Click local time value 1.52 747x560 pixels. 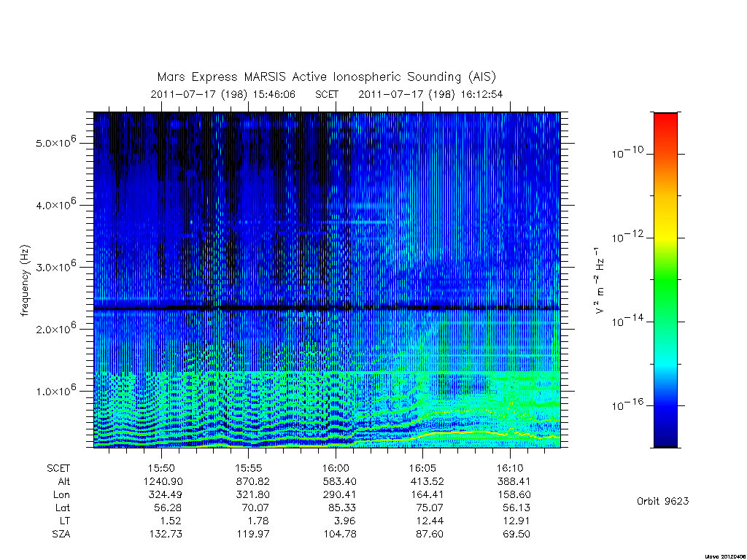point(171,521)
